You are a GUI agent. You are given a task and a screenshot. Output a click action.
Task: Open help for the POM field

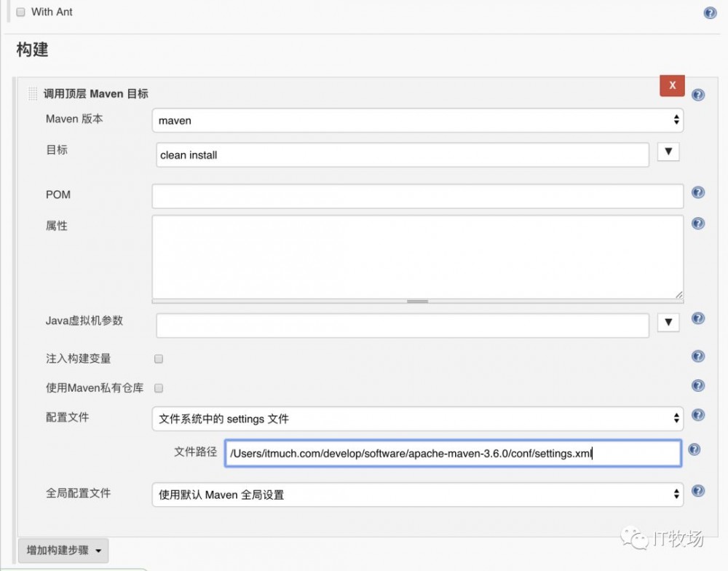(x=697, y=192)
